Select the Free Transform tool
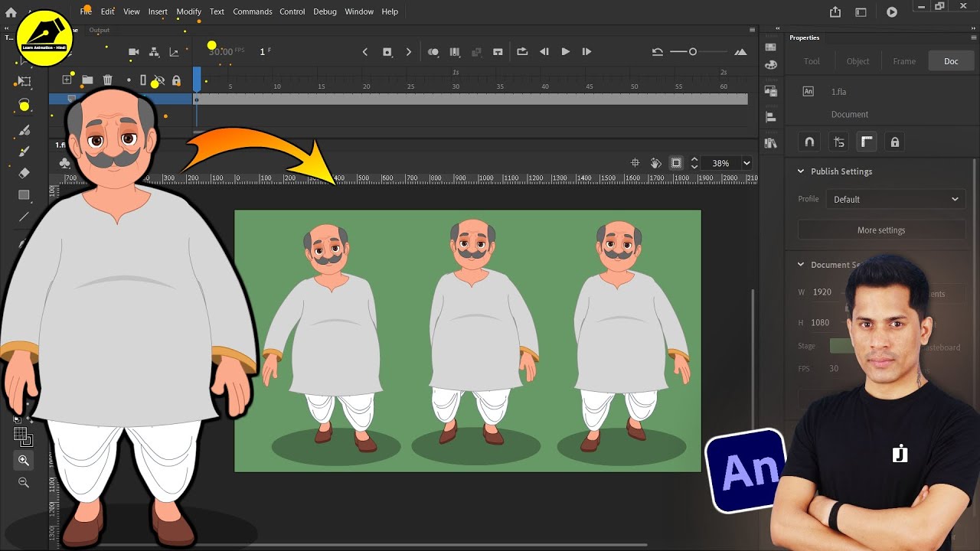The image size is (980, 551). click(x=24, y=81)
